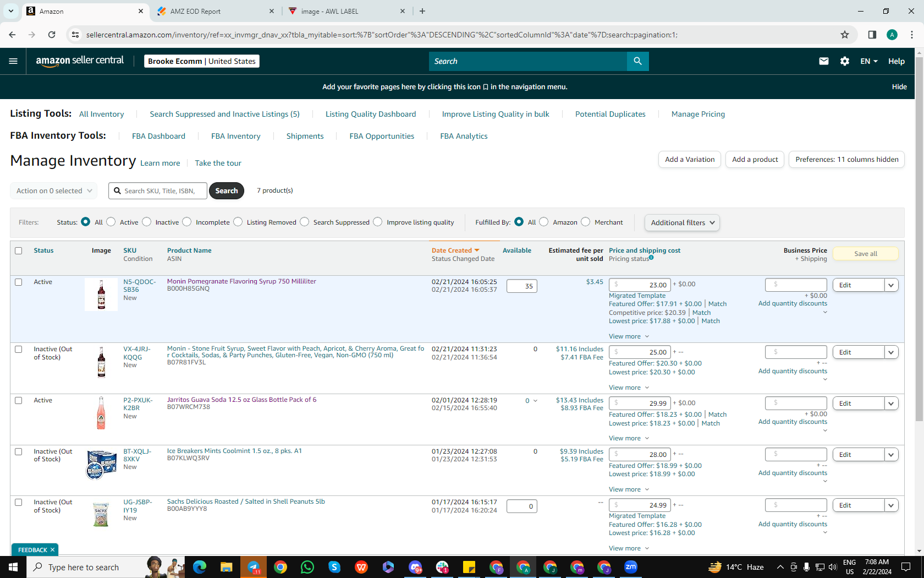Select the Jarritos Guava Soda row checkbox
924x578 pixels.
(x=19, y=400)
